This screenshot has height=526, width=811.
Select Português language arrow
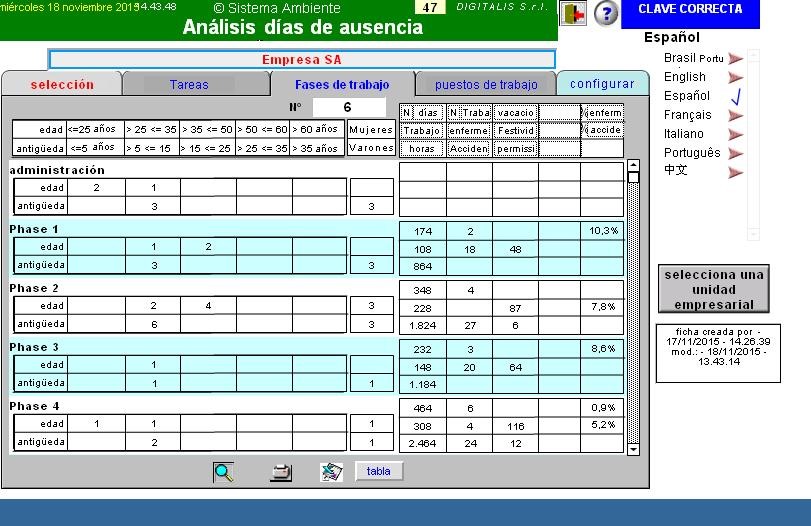pos(735,153)
